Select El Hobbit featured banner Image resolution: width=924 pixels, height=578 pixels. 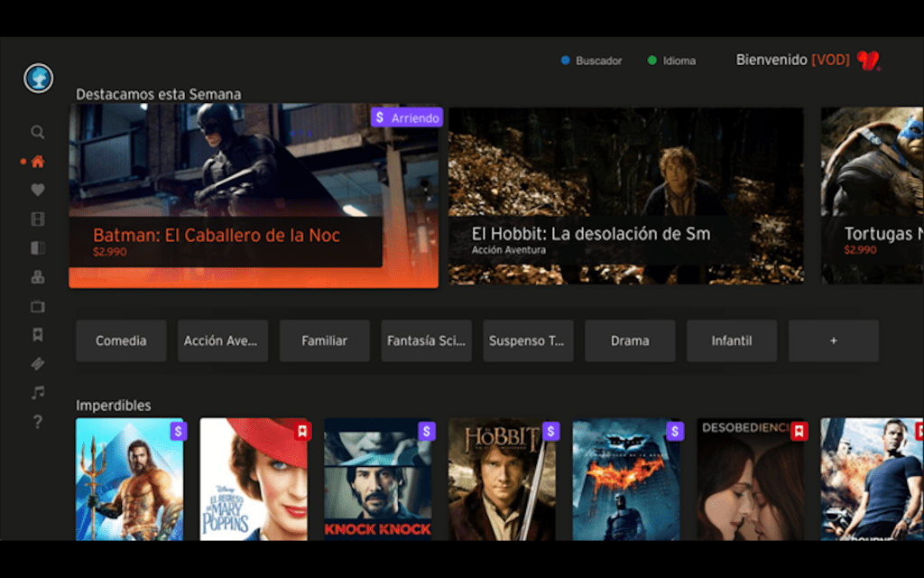tap(626, 196)
